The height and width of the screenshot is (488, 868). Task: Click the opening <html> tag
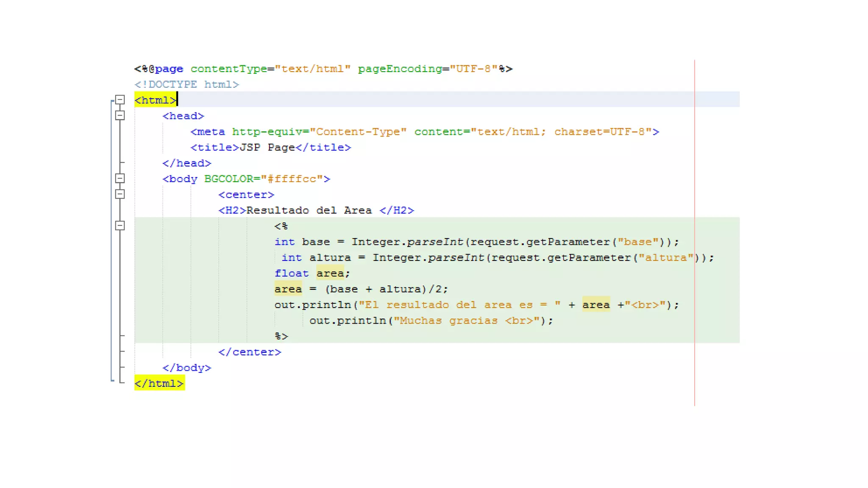coord(155,100)
